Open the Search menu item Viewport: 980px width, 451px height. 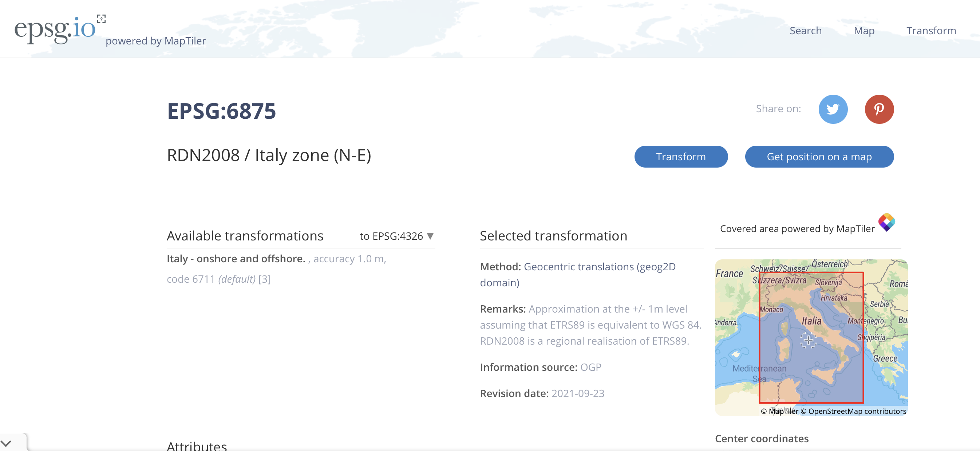805,31
